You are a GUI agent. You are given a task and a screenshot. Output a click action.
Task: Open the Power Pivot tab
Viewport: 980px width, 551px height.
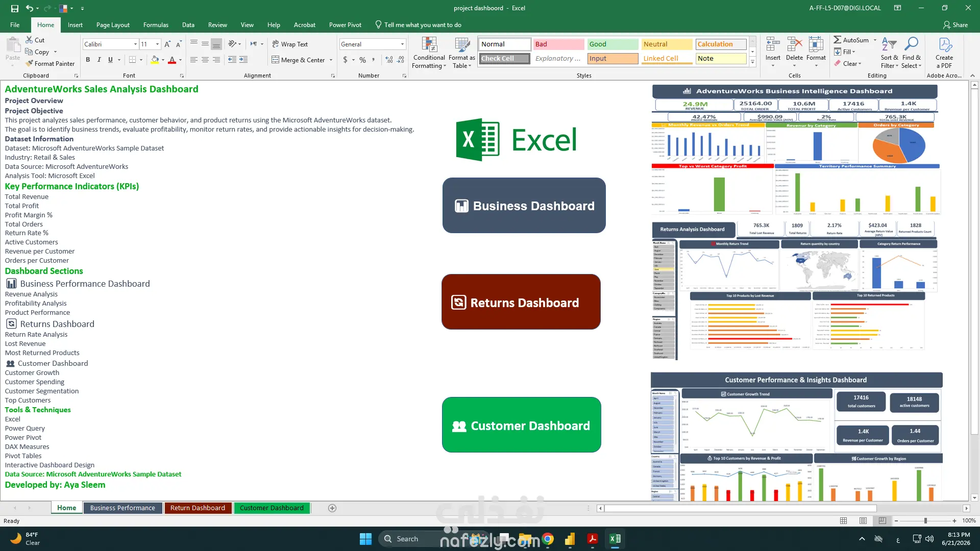(345, 25)
